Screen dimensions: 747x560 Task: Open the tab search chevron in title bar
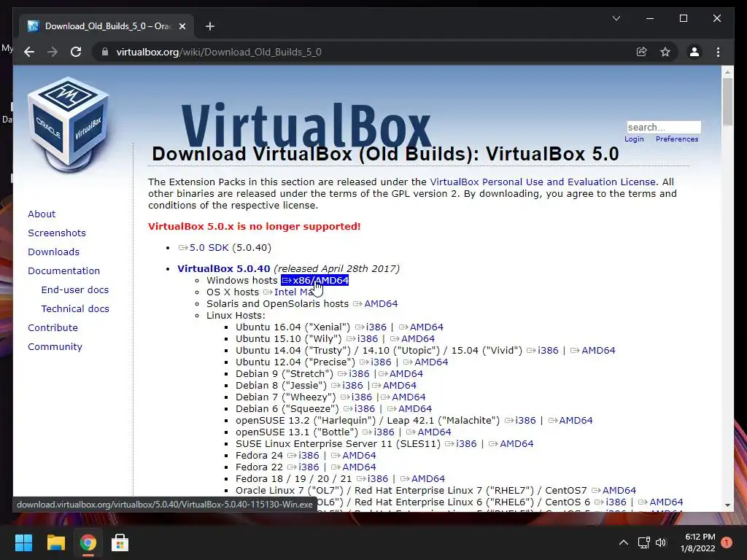tap(616, 18)
